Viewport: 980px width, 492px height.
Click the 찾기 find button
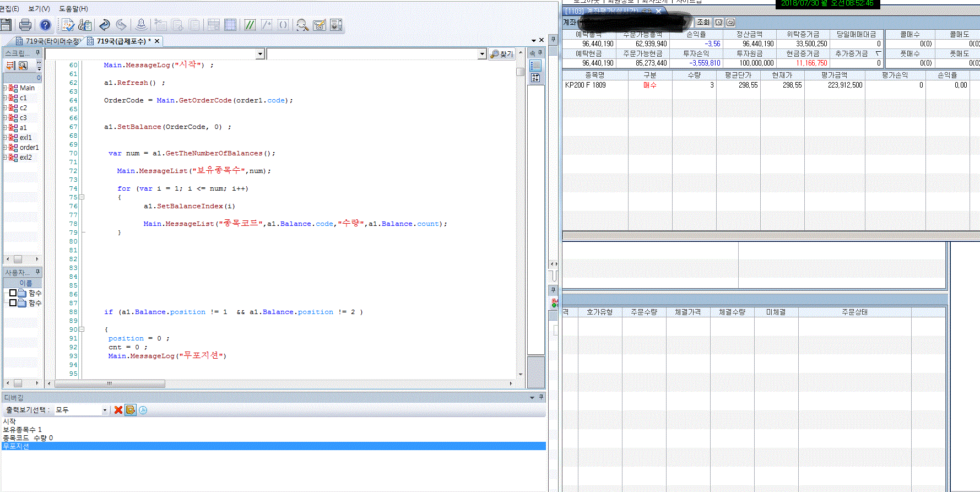501,54
